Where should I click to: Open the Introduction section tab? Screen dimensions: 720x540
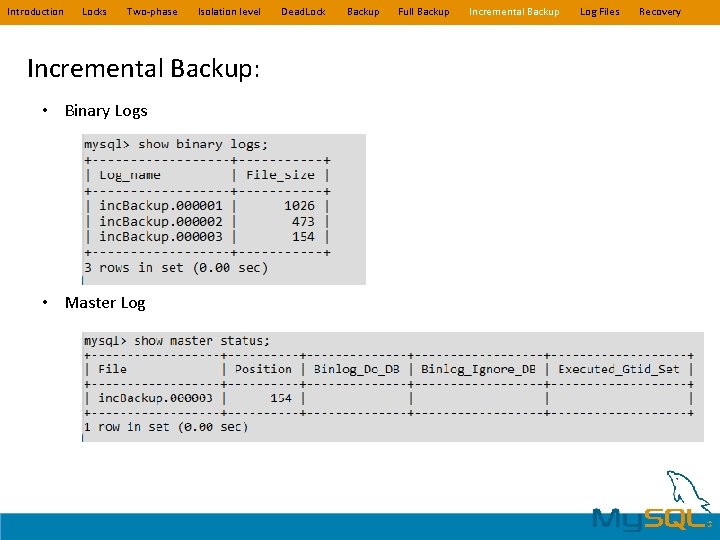pos(35,12)
